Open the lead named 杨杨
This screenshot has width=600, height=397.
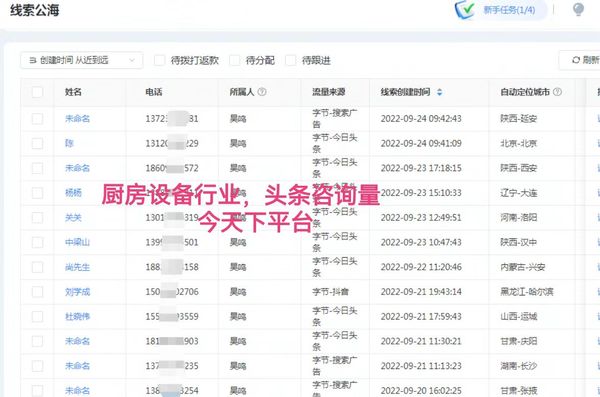(73, 193)
